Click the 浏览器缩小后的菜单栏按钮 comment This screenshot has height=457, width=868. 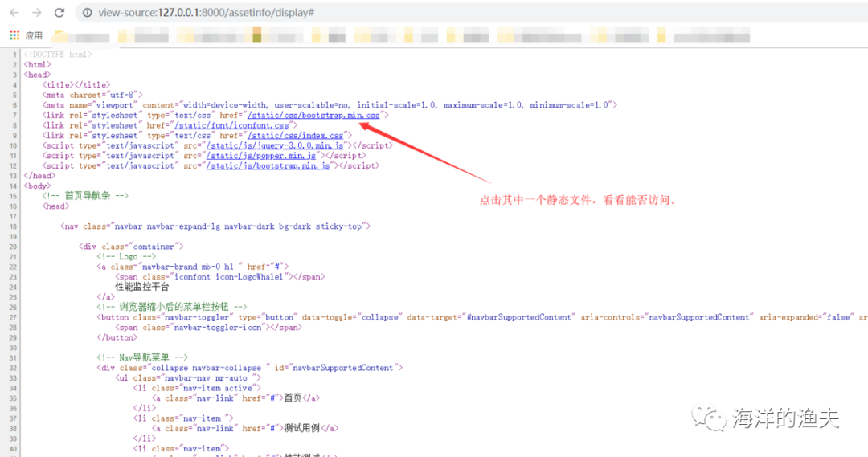172,307
